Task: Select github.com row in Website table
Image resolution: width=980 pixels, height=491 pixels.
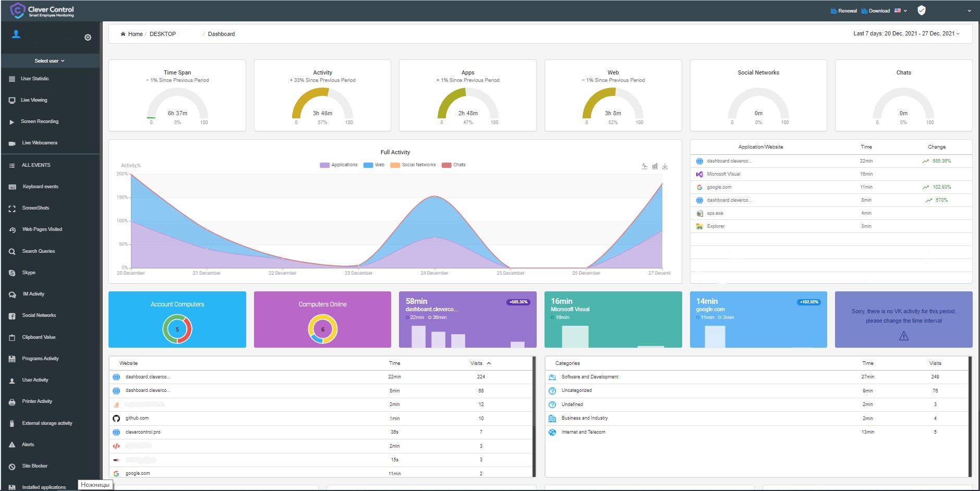Action: click(x=321, y=419)
